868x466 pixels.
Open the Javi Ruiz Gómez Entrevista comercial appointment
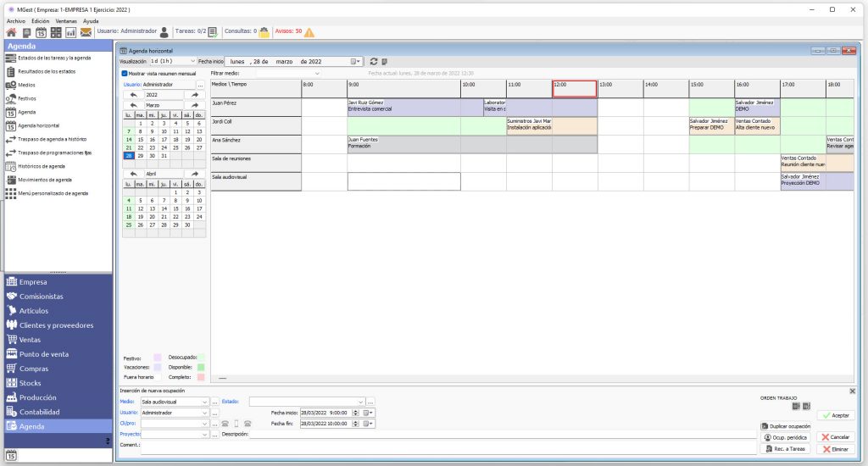tap(404, 106)
